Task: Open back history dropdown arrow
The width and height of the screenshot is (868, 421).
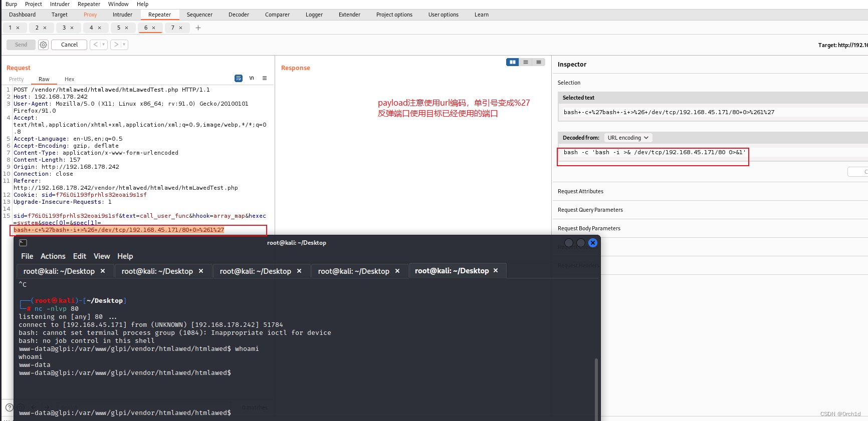Action: 104,45
